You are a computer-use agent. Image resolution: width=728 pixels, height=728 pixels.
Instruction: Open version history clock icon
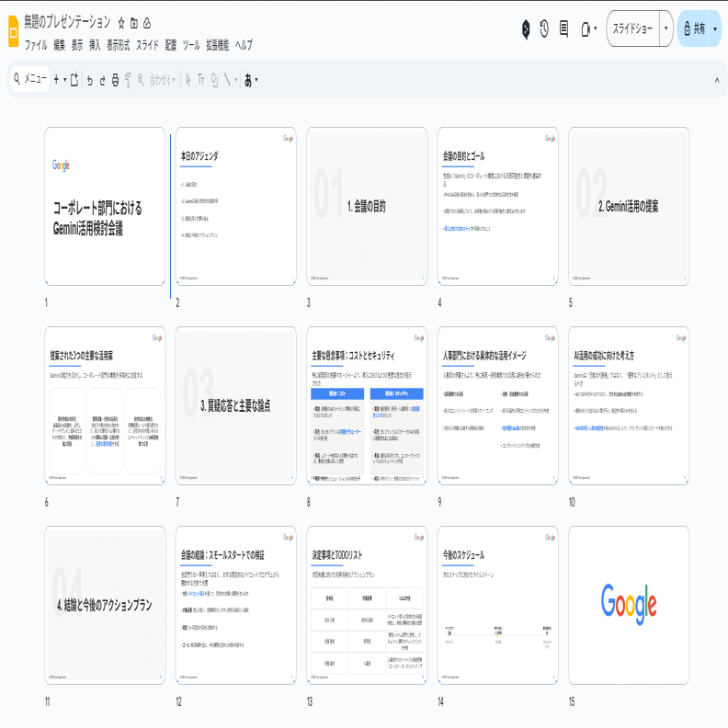(544, 28)
